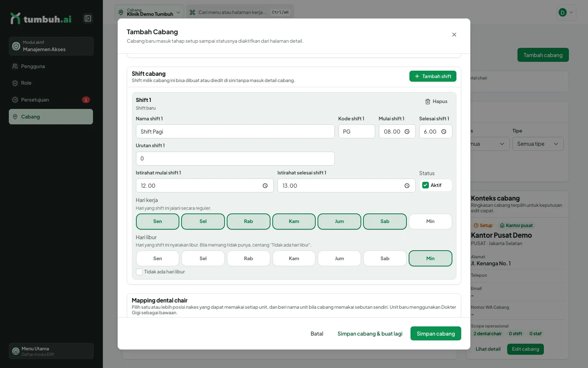Open time picker for Istirahat selesai shift 1
This screenshot has width=588, height=368.
(407, 186)
